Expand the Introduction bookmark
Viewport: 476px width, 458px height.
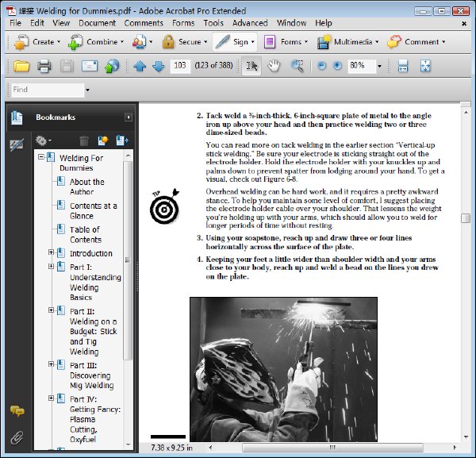pyautogui.click(x=51, y=252)
